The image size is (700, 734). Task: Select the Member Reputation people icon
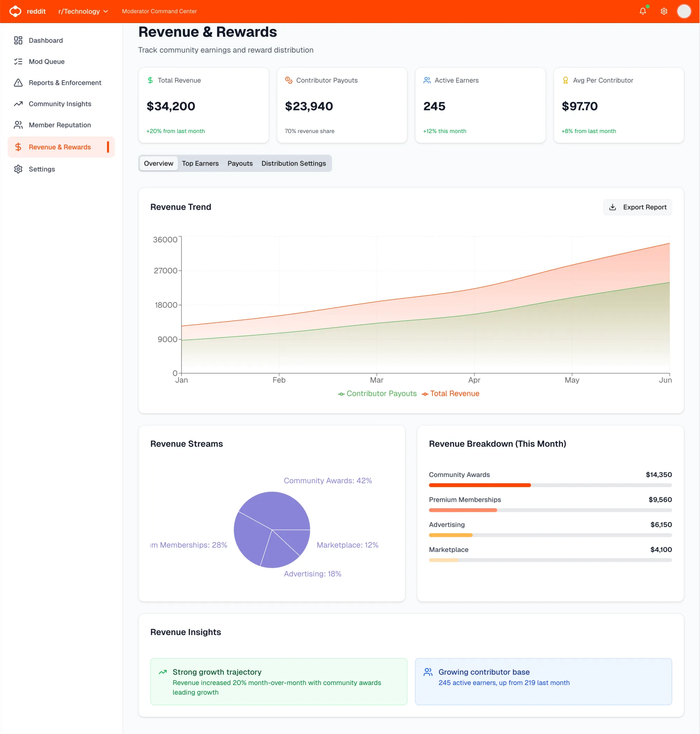[18, 125]
